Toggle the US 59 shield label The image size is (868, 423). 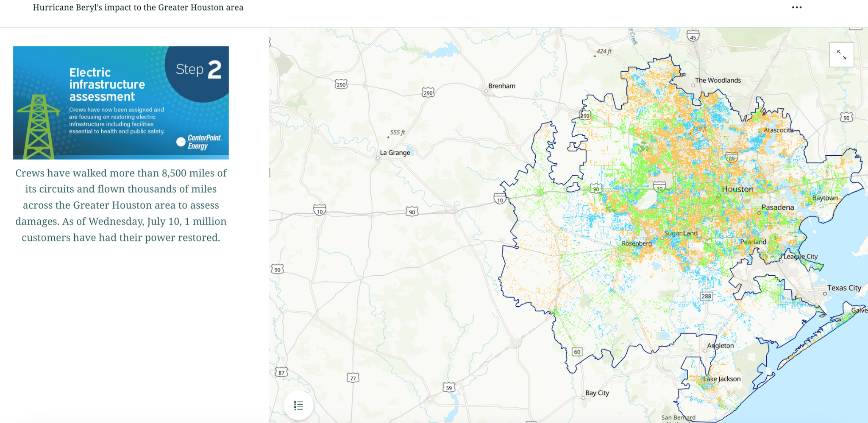449,387
